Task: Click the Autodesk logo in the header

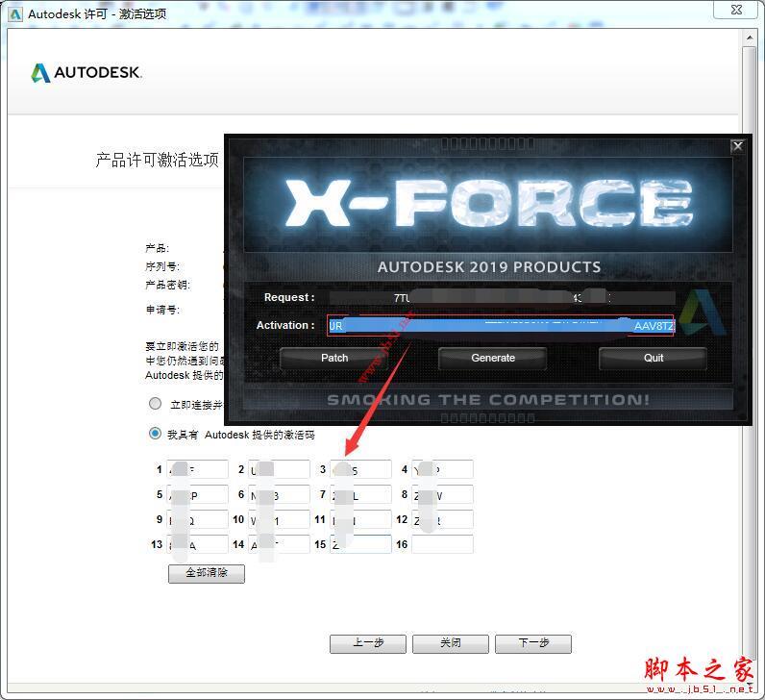Action: point(86,73)
